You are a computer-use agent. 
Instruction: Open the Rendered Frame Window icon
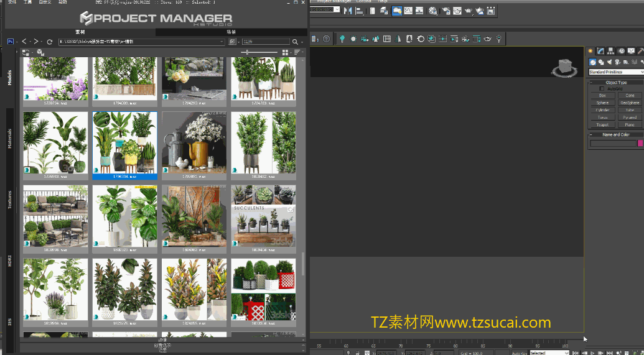tap(457, 11)
